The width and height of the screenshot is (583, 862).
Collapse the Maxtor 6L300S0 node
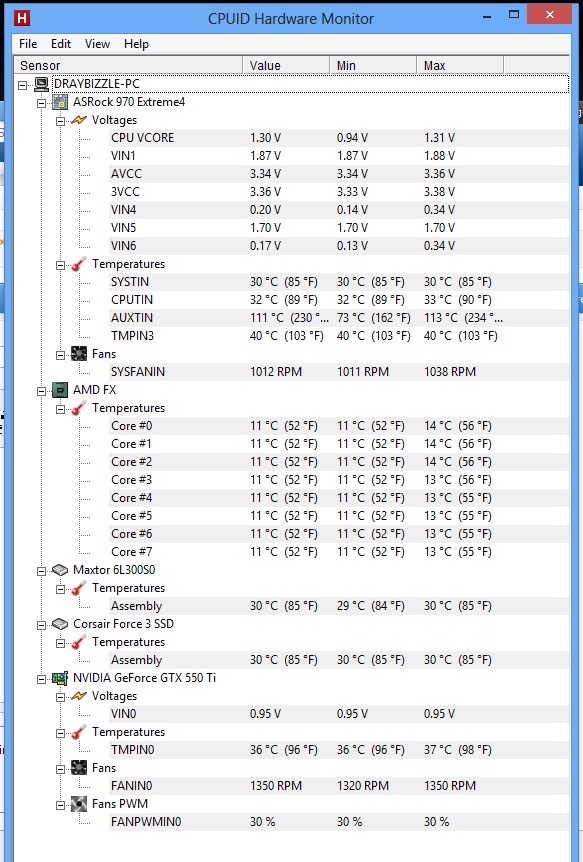(41, 571)
